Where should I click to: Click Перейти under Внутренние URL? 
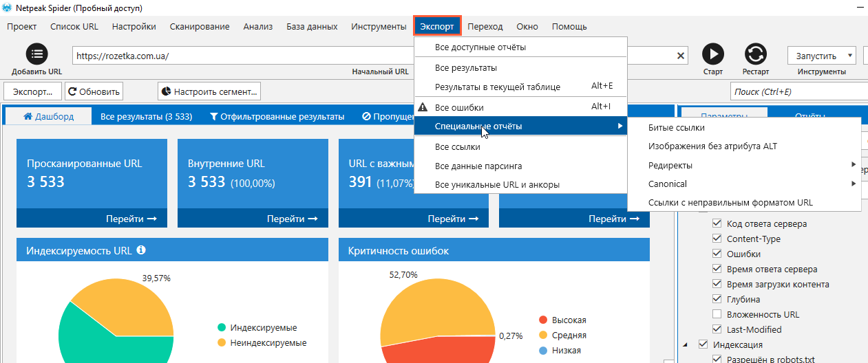293,219
